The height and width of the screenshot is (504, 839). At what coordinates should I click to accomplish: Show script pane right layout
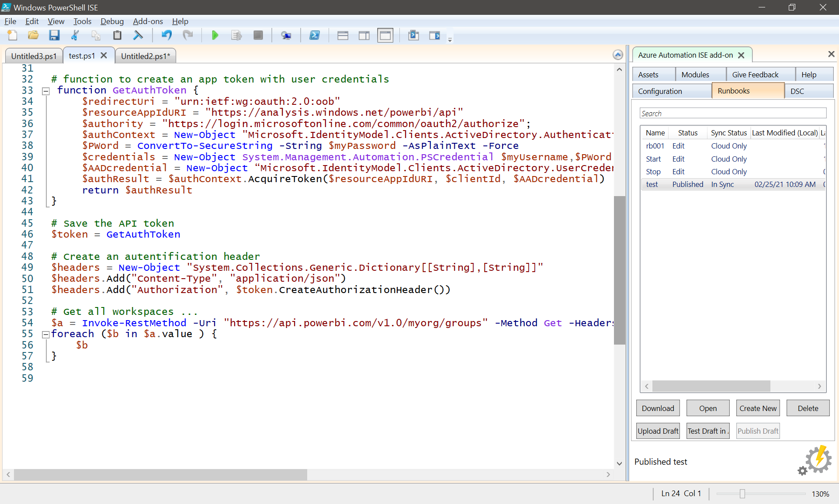pos(364,35)
